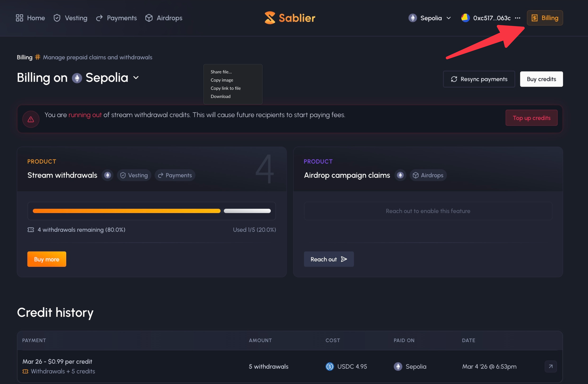Screen dimensions: 588x384
Task: Click the Airdrops chip in campaign claims
Action: [428, 175]
